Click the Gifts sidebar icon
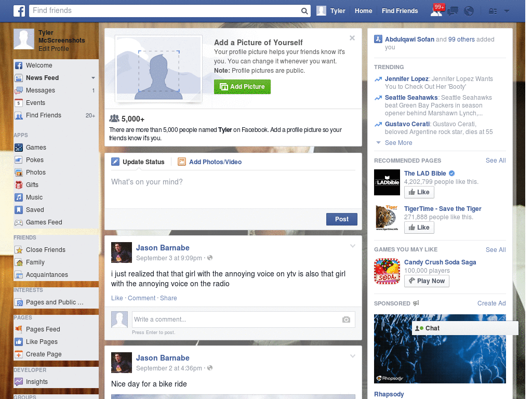The width and height of the screenshot is (532, 399). tap(19, 185)
